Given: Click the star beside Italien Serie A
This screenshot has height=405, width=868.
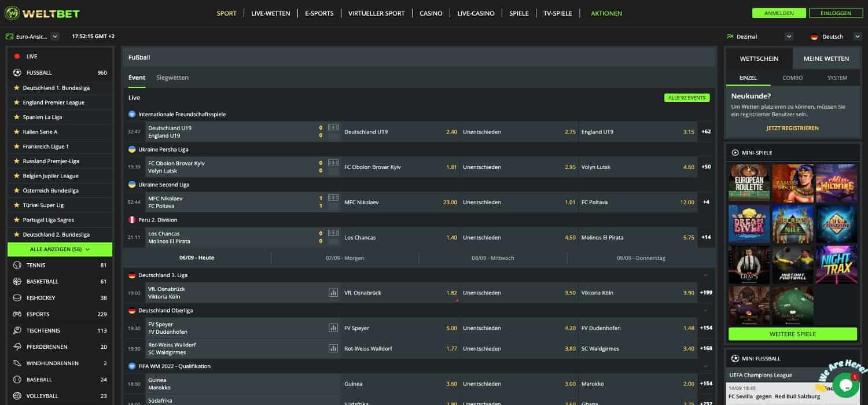Looking at the screenshot, I should 17,132.
